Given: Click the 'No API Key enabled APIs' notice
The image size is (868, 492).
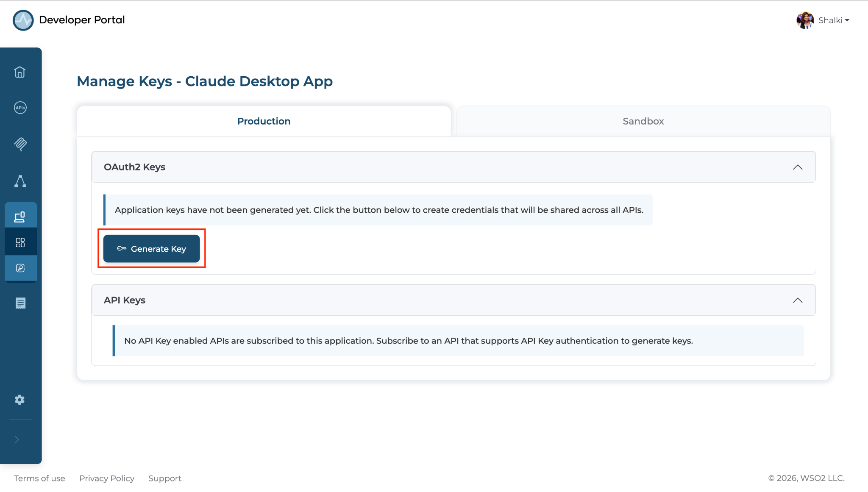Looking at the screenshot, I should pos(458,341).
